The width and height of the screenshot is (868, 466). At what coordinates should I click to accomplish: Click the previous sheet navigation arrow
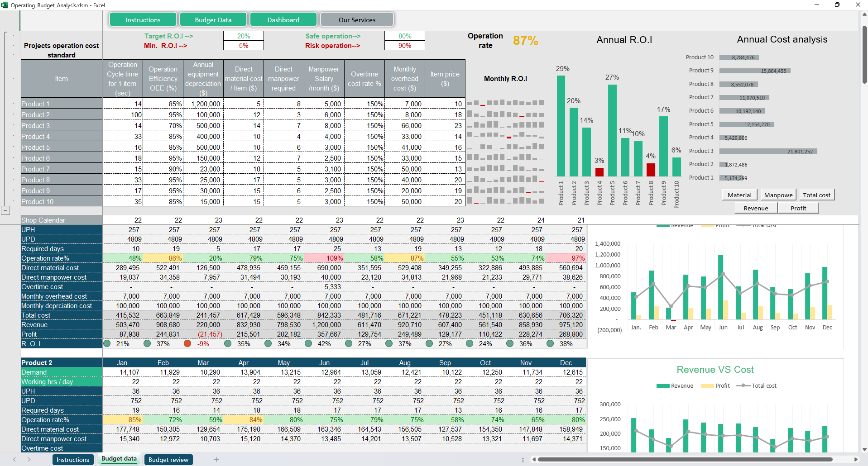[14, 460]
